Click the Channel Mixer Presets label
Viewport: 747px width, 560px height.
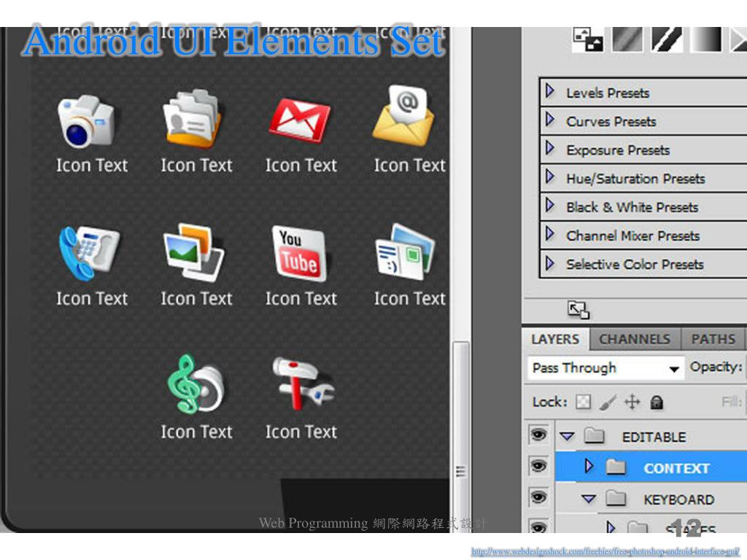click(x=633, y=236)
